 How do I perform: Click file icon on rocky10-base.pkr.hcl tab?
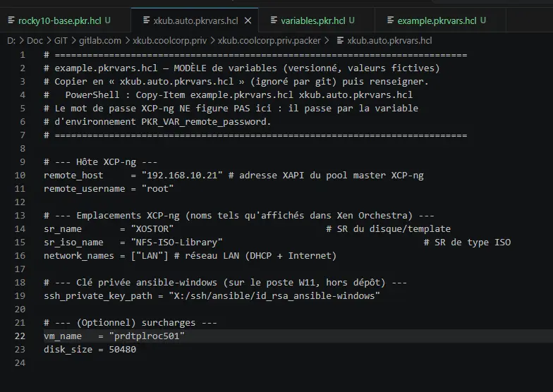pyautogui.click(x=11, y=20)
